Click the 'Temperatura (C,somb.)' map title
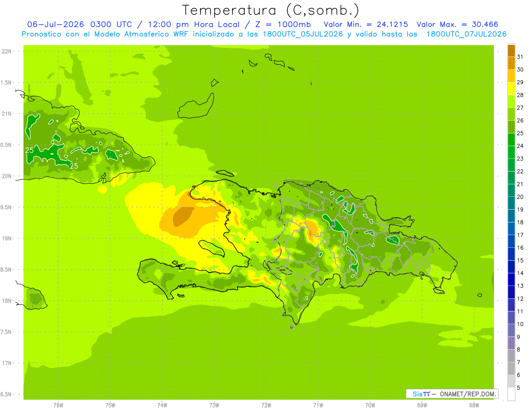This screenshot has width=532, height=411. (x=271, y=10)
